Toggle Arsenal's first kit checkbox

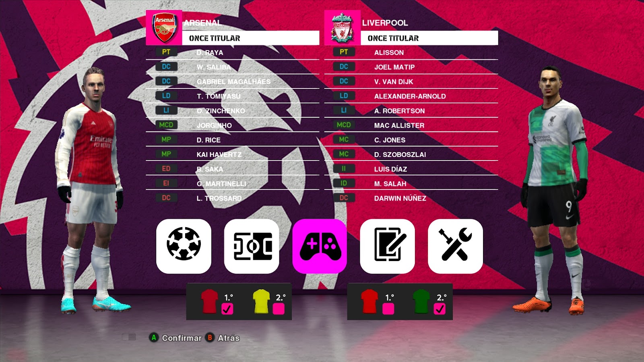click(227, 309)
